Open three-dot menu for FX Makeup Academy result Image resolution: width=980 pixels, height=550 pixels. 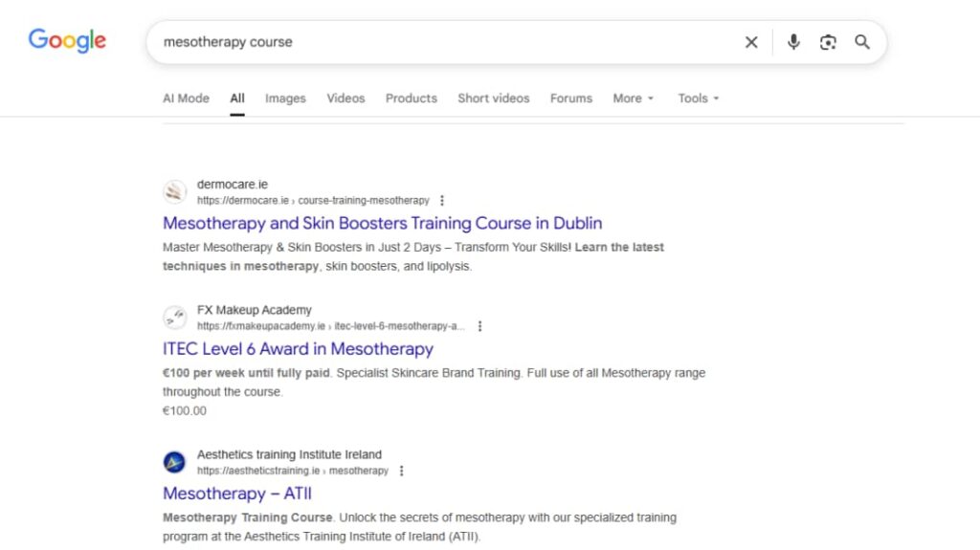pos(479,326)
